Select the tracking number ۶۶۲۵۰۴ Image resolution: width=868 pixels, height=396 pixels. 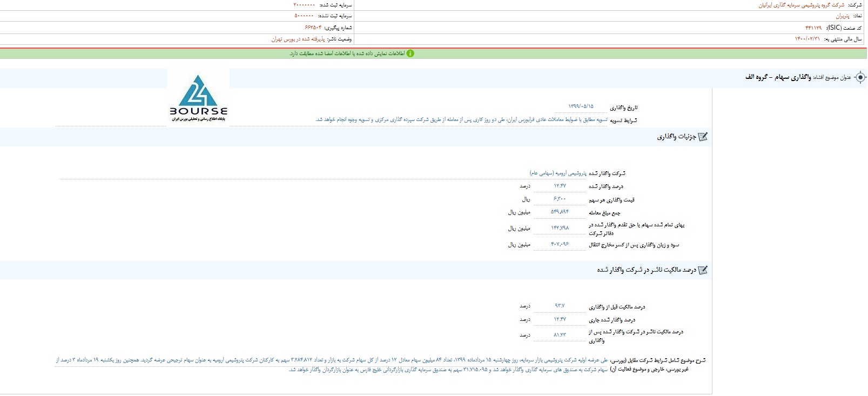coord(313,28)
